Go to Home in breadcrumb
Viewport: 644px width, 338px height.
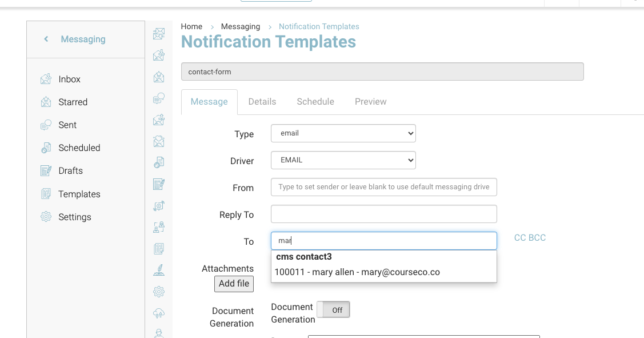click(191, 26)
